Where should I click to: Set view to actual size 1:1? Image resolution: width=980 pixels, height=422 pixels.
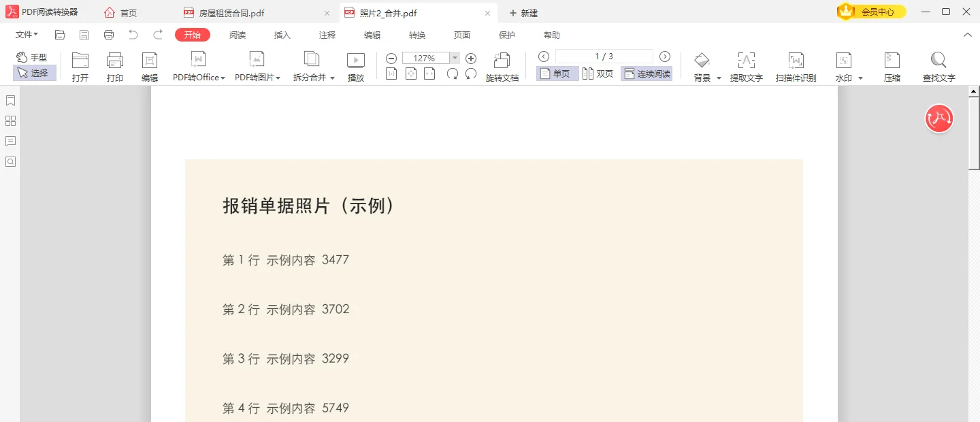pos(391,74)
